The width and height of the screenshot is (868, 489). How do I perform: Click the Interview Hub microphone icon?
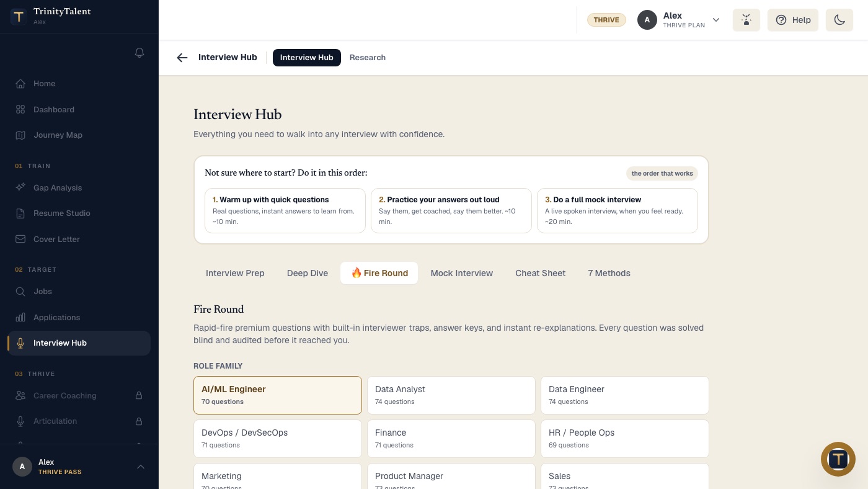point(20,343)
